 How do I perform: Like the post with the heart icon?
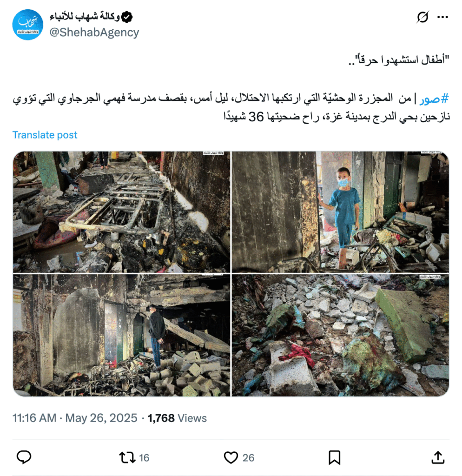point(231,457)
